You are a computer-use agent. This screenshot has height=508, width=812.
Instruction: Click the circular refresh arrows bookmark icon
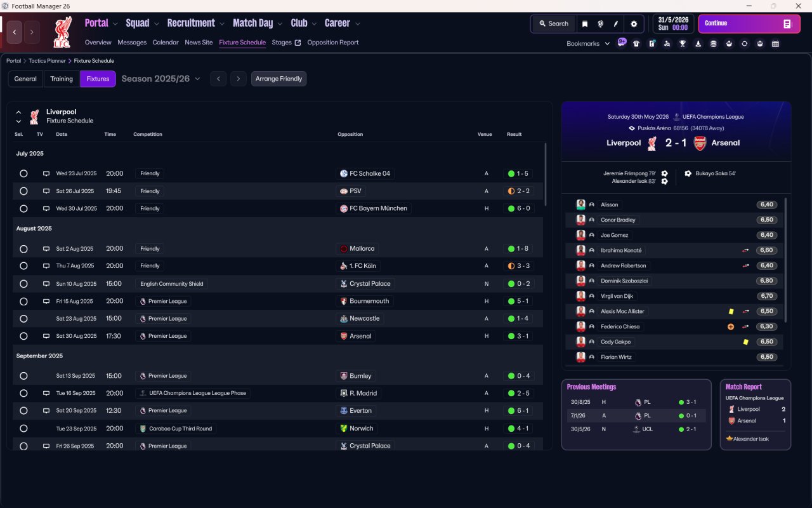tap(744, 44)
